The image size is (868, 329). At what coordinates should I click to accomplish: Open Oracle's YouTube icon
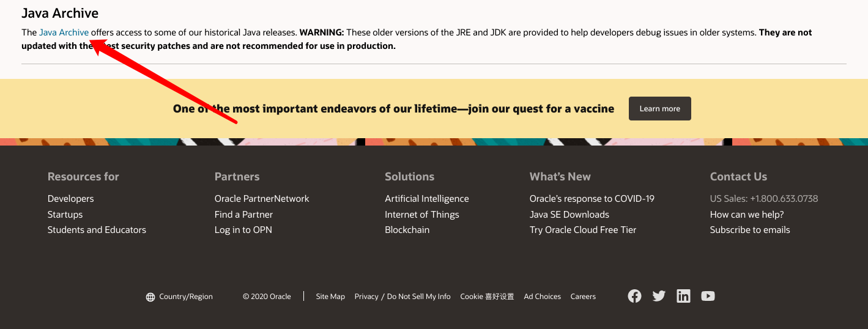coord(708,296)
